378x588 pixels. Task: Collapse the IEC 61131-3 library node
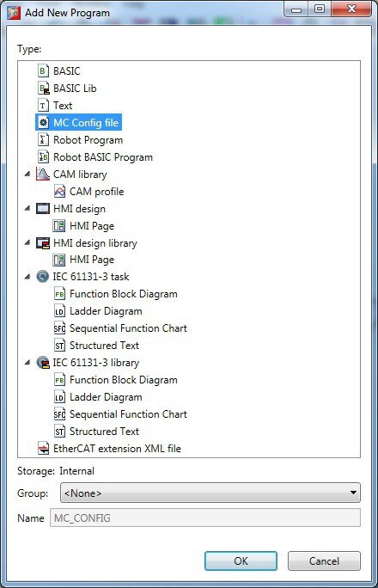tap(27, 363)
